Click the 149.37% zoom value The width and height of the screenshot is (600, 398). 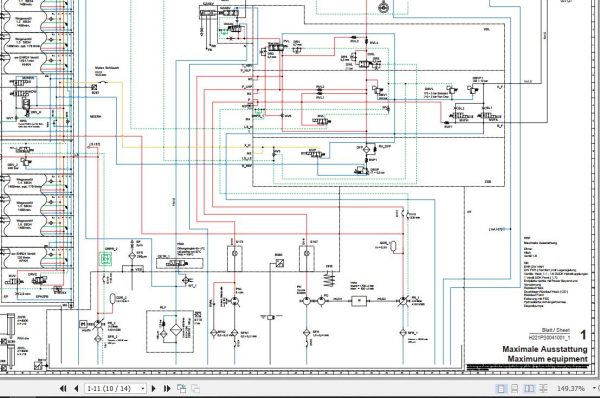pyautogui.click(x=571, y=388)
